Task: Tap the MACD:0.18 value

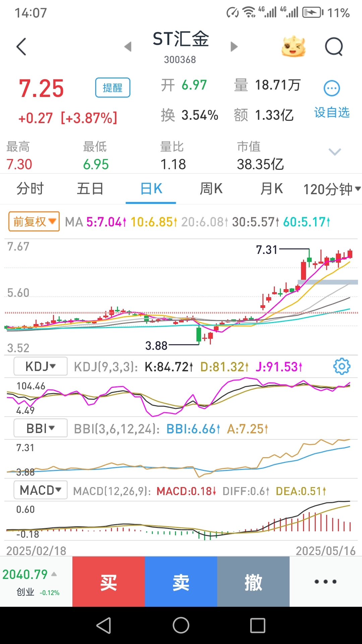Action: (x=186, y=491)
